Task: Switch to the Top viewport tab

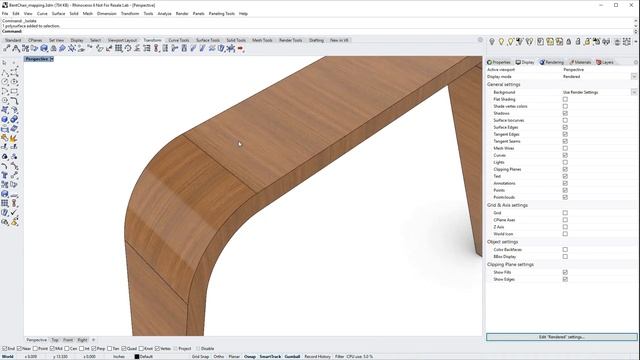Action: click(55, 340)
